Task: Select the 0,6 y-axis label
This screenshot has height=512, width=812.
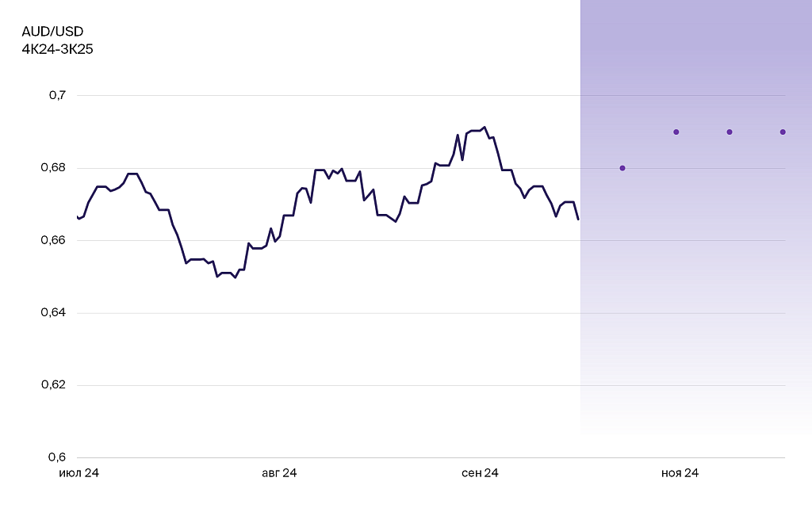Action: pyautogui.click(x=58, y=457)
